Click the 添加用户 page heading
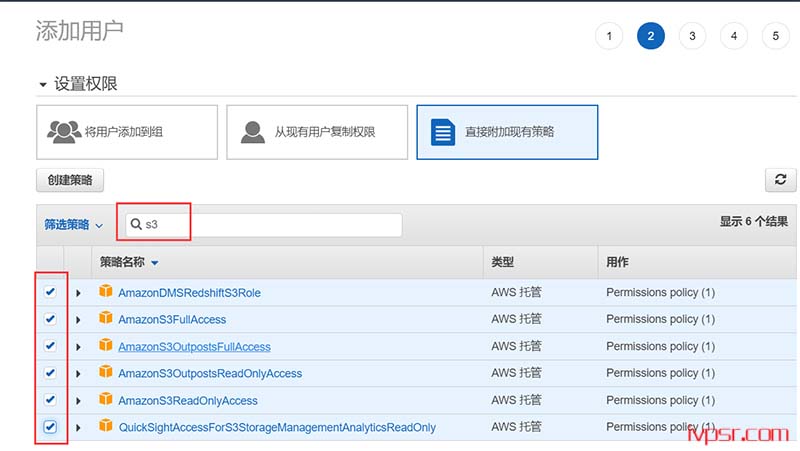The height and width of the screenshot is (451, 800). pyautogui.click(x=79, y=31)
